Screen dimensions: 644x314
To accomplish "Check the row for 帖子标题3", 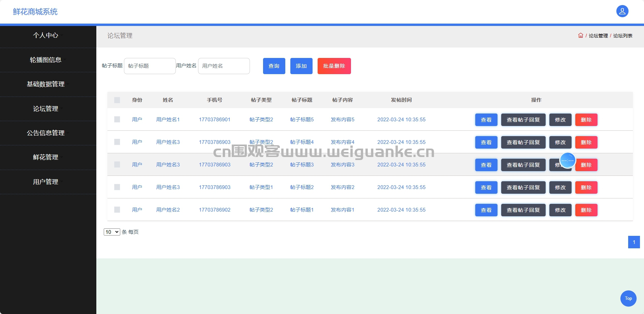I will coord(117,164).
